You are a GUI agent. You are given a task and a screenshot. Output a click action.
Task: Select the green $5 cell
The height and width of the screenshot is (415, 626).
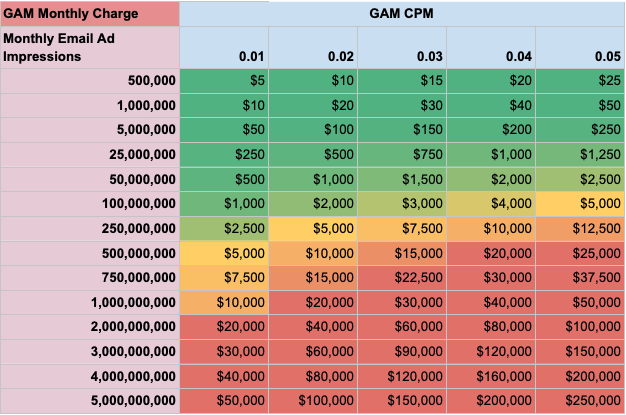click(224, 81)
